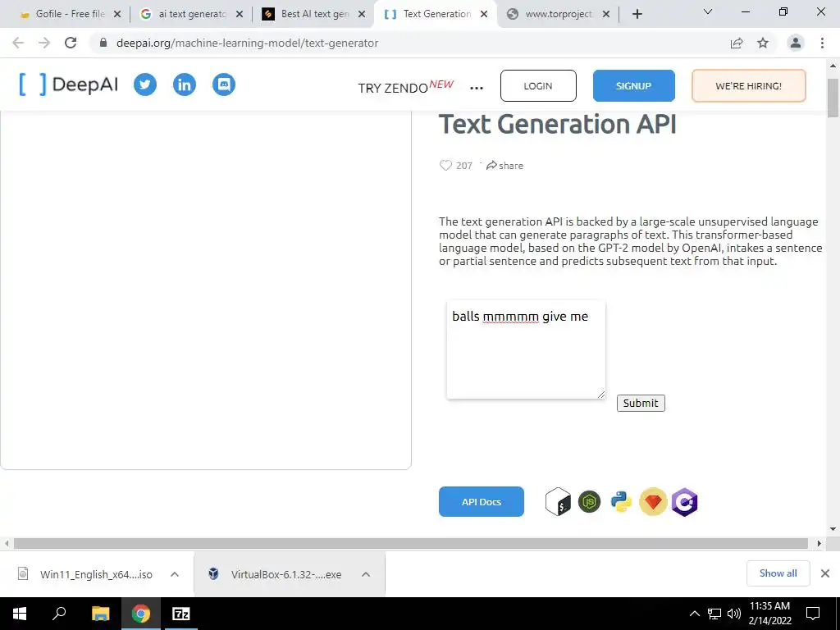Open volume control in system tray
The height and width of the screenshot is (630, 840).
point(734,614)
